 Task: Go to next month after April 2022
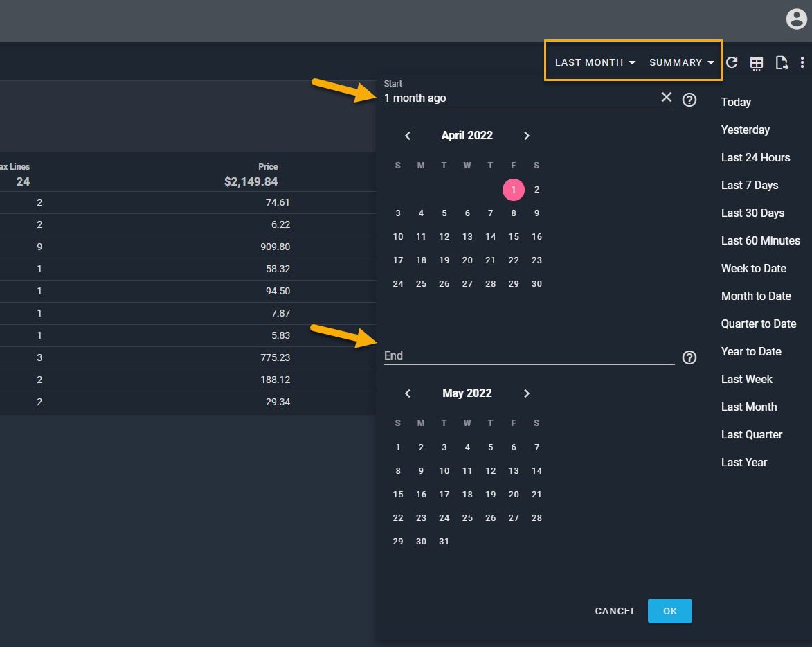click(x=527, y=136)
